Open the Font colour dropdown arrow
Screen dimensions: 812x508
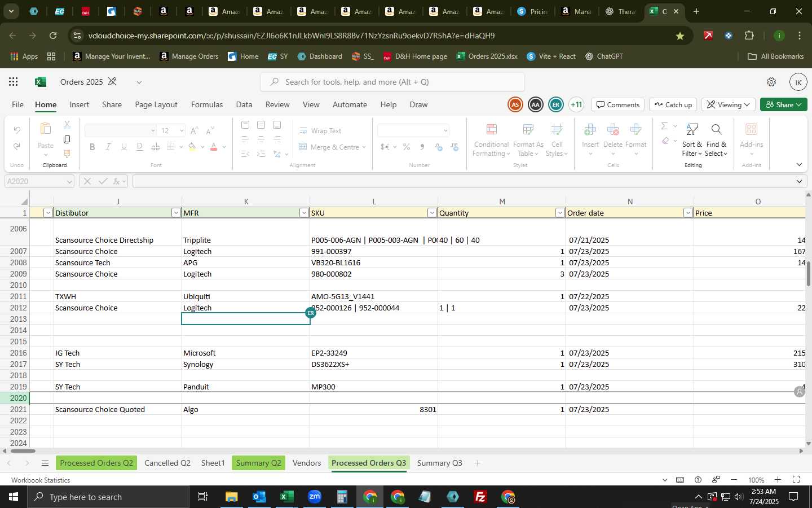[224, 147]
